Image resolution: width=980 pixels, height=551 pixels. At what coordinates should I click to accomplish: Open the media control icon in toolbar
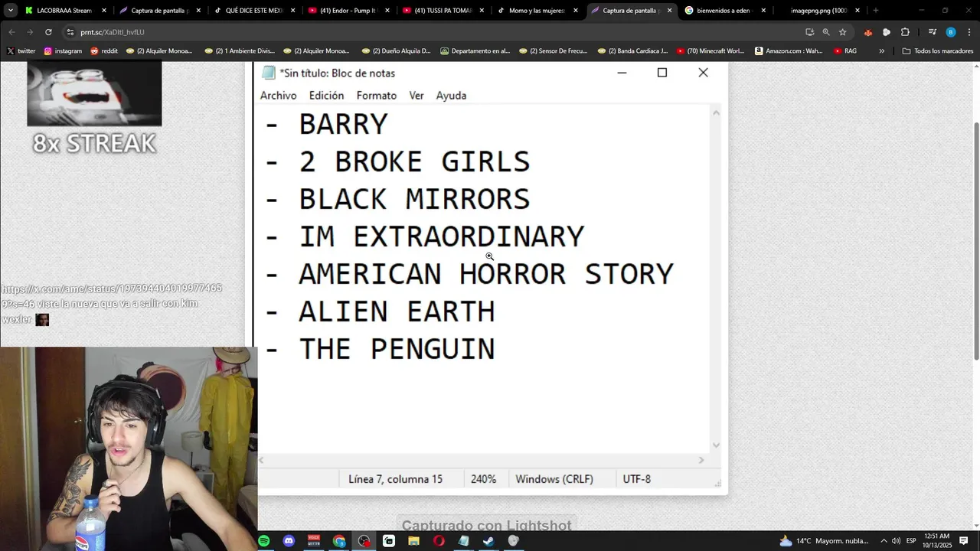[933, 32]
